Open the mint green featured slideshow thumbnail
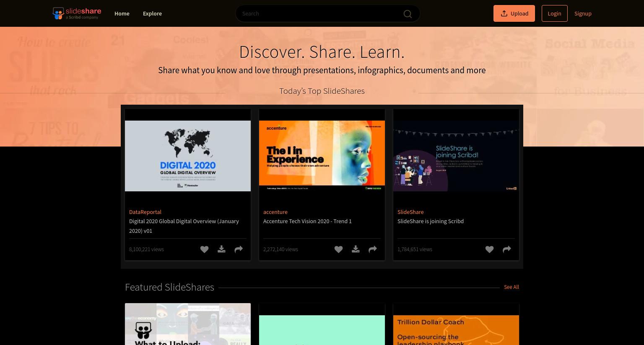This screenshot has width=644, height=345. (x=322, y=330)
